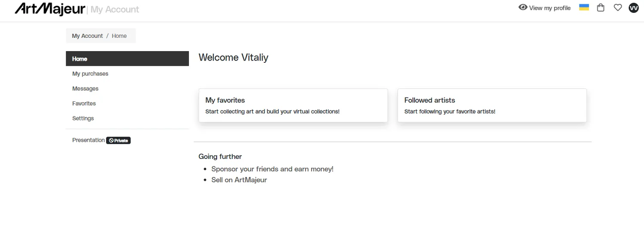Open Messages in the sidebar

click(x=85, y=88)
